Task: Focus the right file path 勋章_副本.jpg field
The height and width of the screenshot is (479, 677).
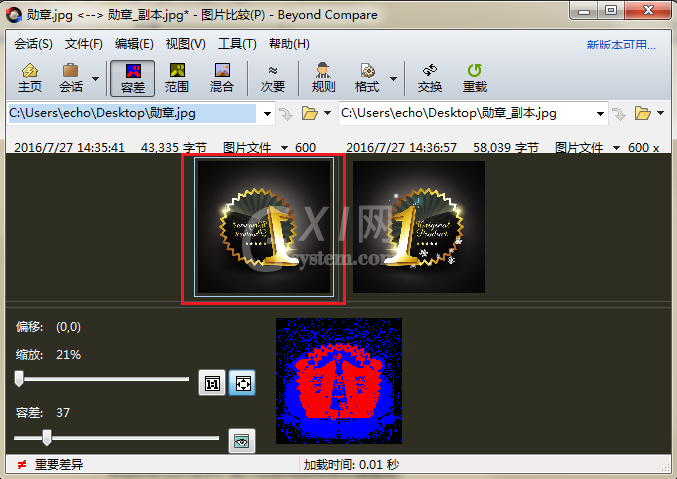Action: tap(466, 113)
